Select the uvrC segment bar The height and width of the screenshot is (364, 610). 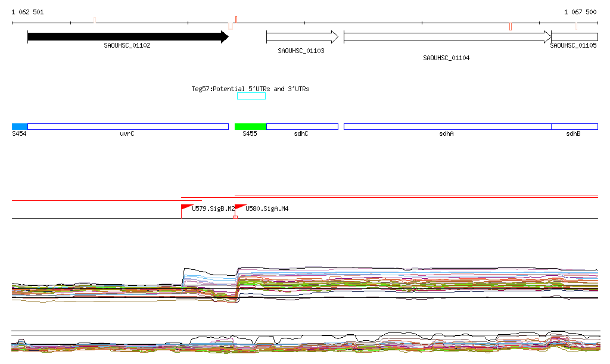coord(127,126)
